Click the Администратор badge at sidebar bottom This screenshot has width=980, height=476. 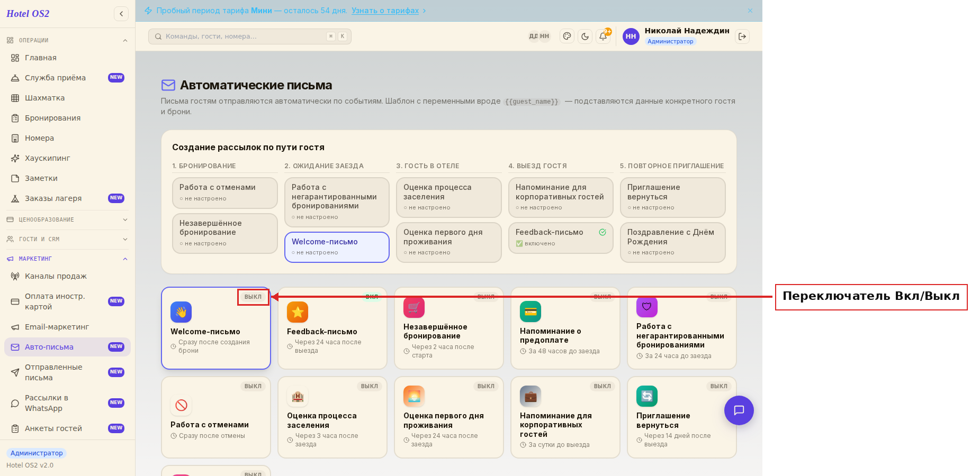click(37, 453)
